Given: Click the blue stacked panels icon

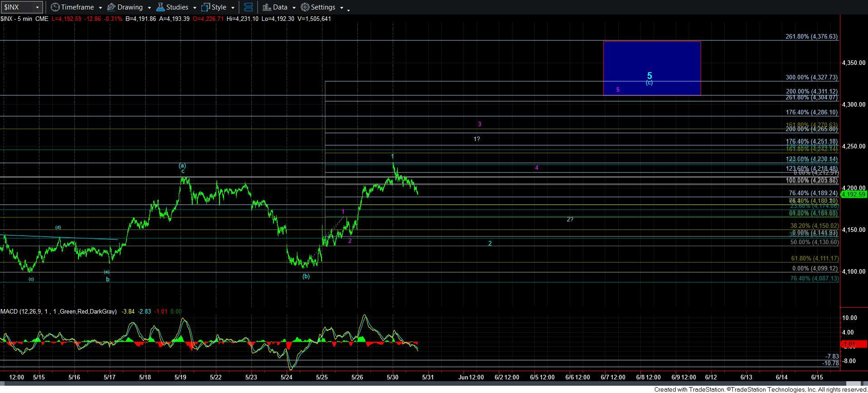Looking at the screenshot, I should pyautogui.click(x=248, y=7).
